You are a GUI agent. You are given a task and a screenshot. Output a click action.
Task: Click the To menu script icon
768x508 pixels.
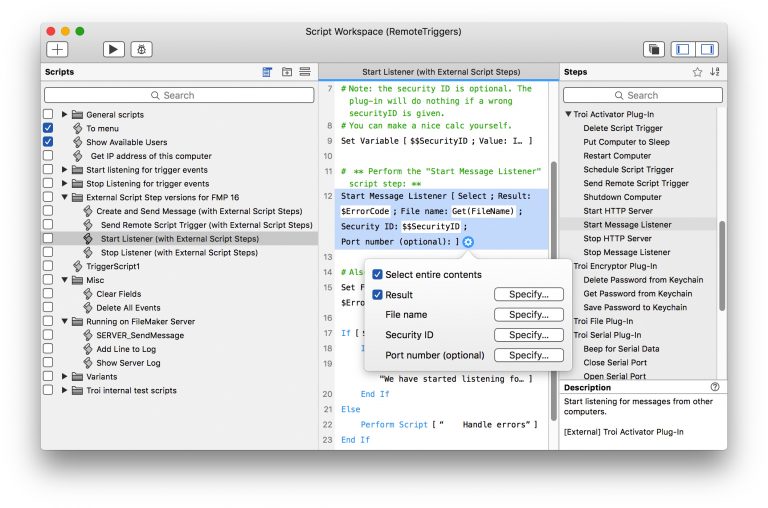[x=77, y=128]
